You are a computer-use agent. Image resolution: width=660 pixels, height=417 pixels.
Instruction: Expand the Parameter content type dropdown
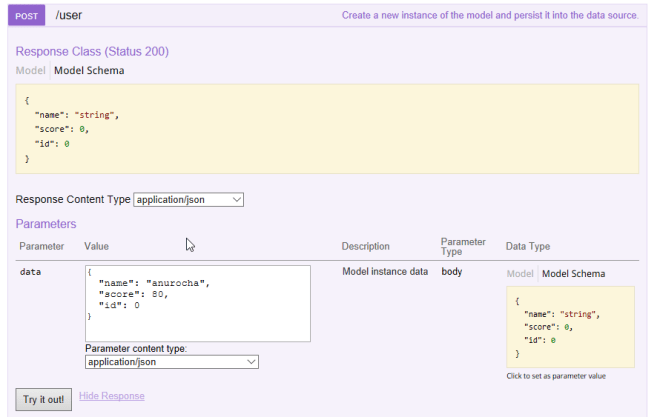pos(171,361)
